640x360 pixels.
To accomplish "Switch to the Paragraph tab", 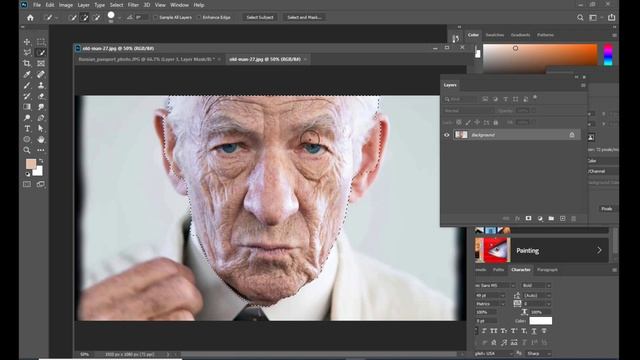I will pos(547,270).
